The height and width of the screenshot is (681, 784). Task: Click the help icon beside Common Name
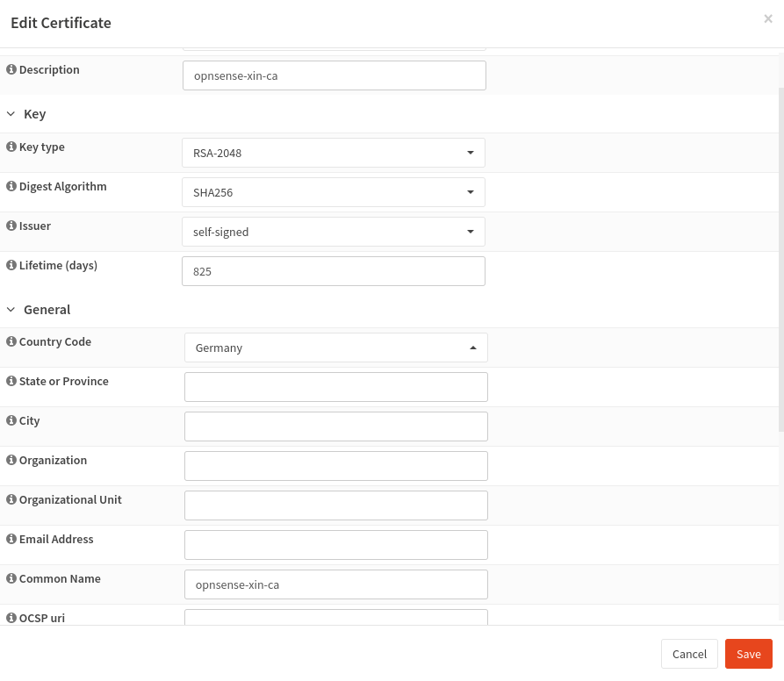pos(11,578)
